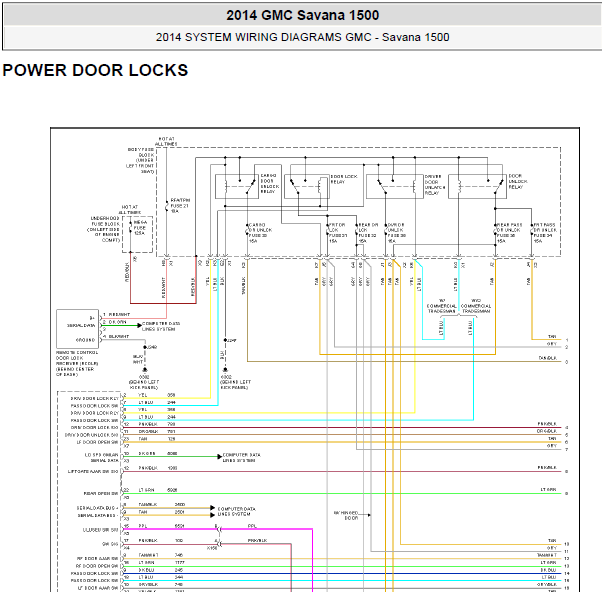Select the X150 connector label

212,548
